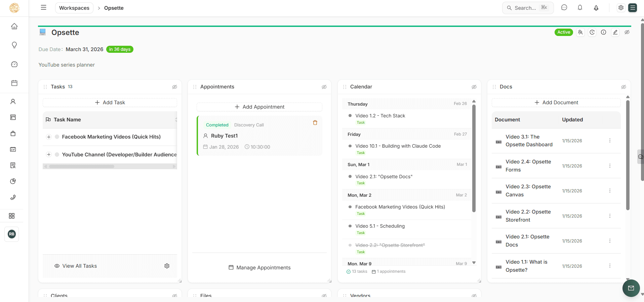Screen dimensions: 644x302
Task: Click Opsette breadcrumb item
Action: (114, 8)
